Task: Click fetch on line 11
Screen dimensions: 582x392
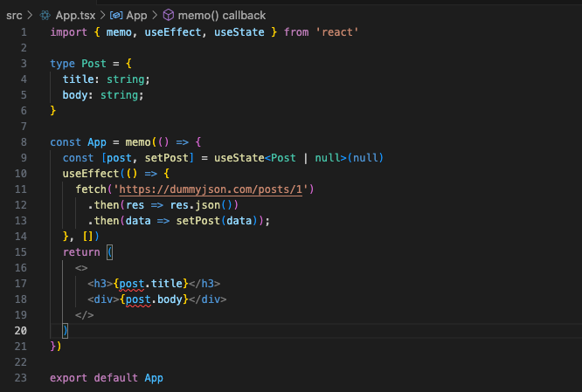Action: coord(91,189)
